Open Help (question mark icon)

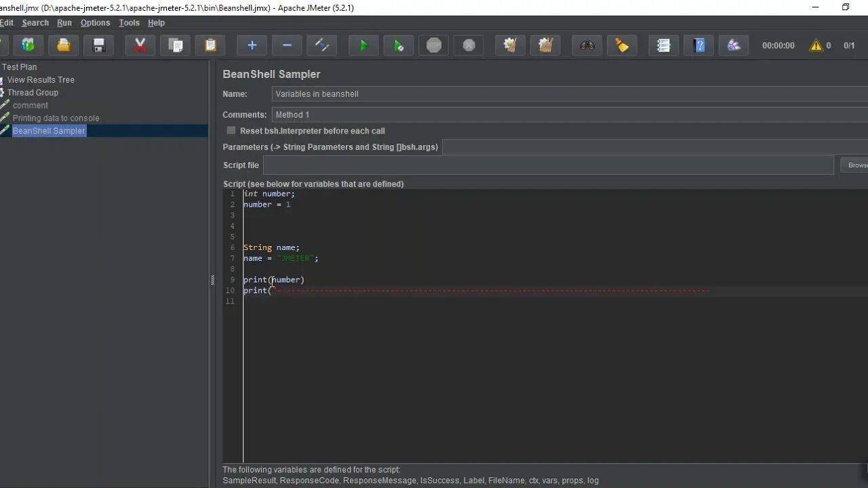click(x=699, y=45)
